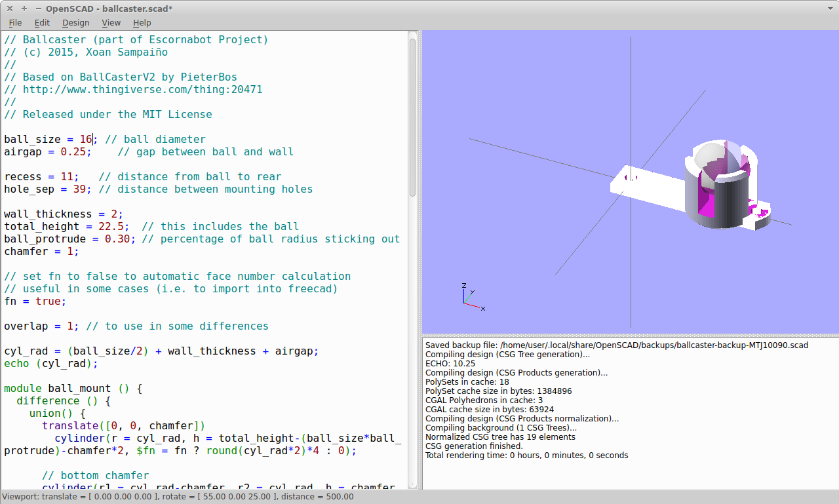Screen dimensions: 839x504
Task: Click 'Saved backup file' console line
Action: coord(617,345)
